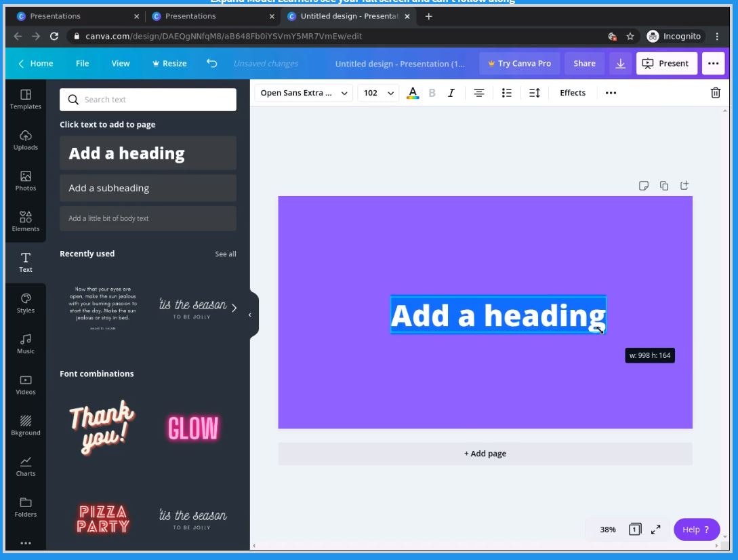Open the Styles sidebar panel
The width and height of the screenshot is (738, 560).
pyautogui.click(x=26, y=303)
